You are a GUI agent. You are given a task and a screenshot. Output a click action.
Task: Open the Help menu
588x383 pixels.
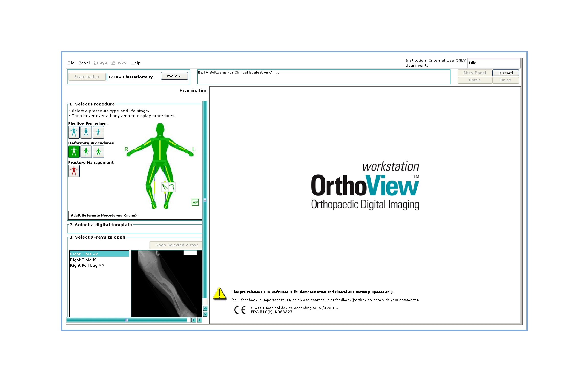point(136,63)
